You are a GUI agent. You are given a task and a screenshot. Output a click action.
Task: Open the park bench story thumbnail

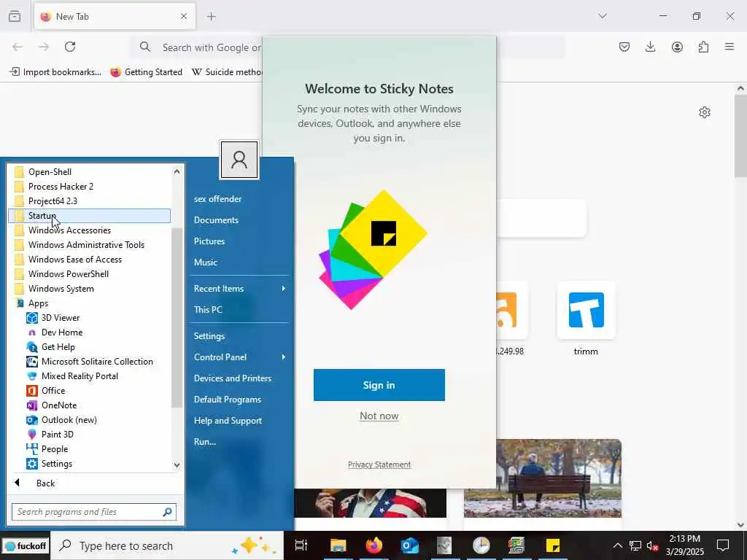pyautogui.click(x=543, y=478)
